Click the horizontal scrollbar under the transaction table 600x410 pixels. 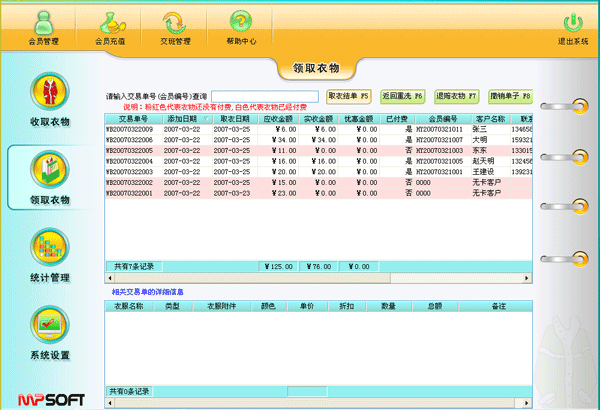(x=320, y=277)
